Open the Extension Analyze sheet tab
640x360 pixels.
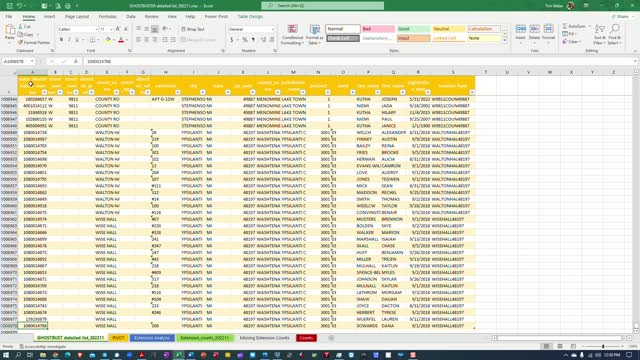pyautogui.click(x=152, y=338)
